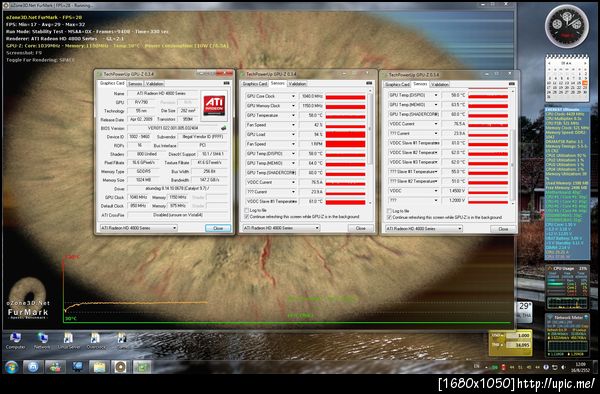Screen dimensions: 600x394
Task: Click ??? Slave #1 Temperature sensor row dropdown
Action: [x=436, y=172]
